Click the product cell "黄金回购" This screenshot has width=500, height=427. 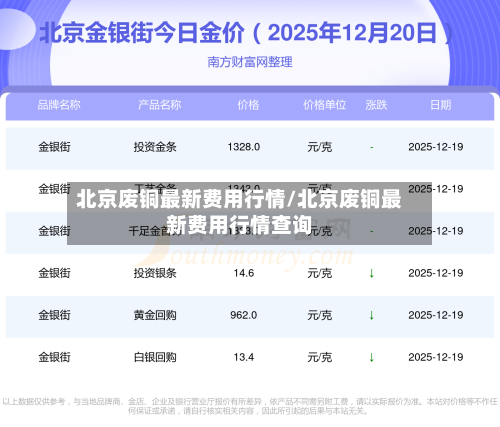[x=155, y=315]
